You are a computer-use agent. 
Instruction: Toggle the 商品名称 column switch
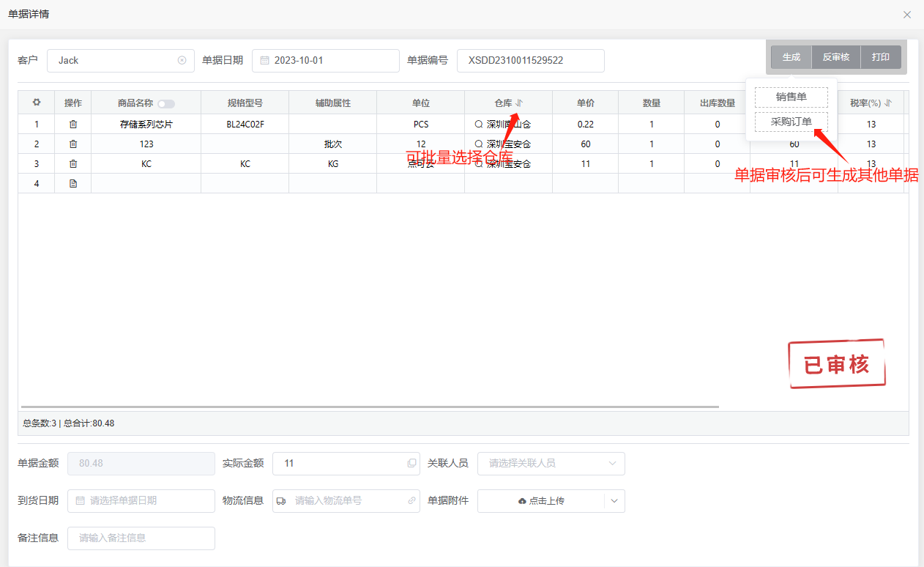pos(166,104)
